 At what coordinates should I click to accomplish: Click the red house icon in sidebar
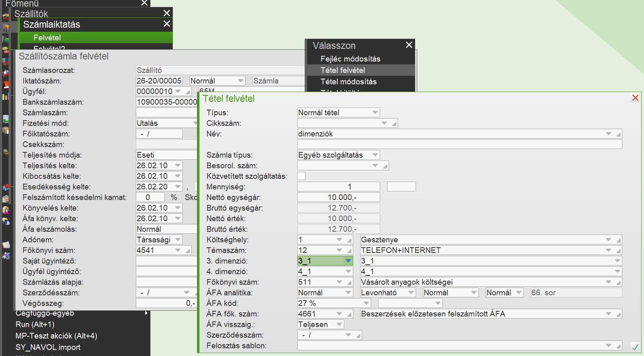coord(5,188)
